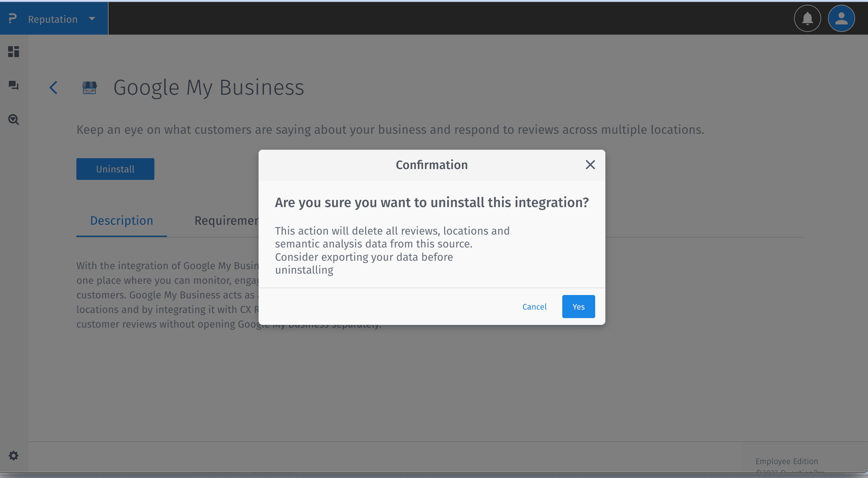Open the dashboard panel from the sidebar
Screen dimensions: 868x478
click(14, 52)
